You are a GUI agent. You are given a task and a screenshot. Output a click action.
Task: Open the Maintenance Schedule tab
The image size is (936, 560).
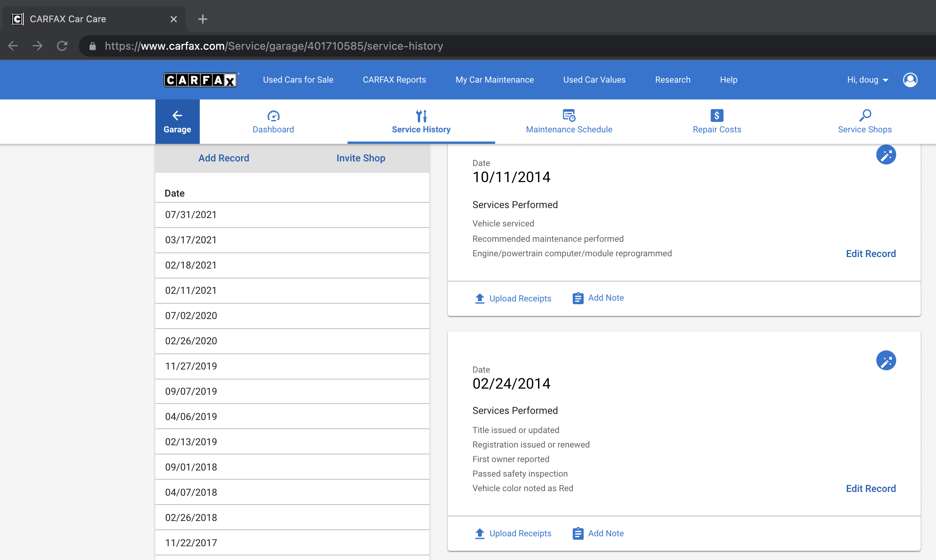point(569,122)
